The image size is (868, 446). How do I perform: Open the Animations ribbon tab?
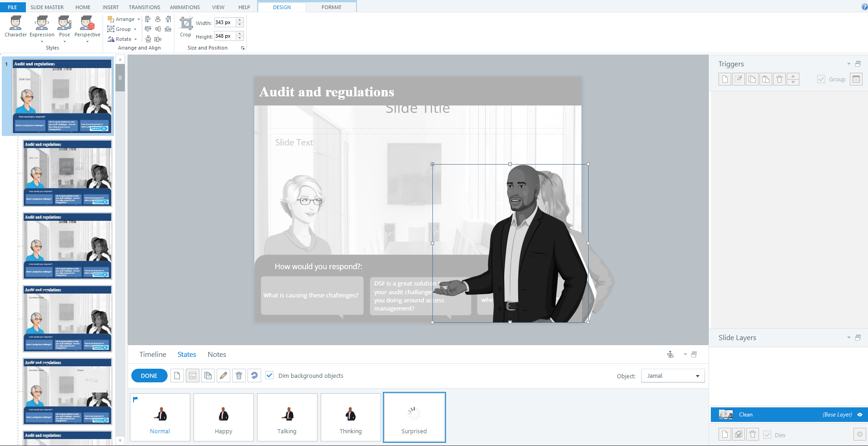point(184,7)
